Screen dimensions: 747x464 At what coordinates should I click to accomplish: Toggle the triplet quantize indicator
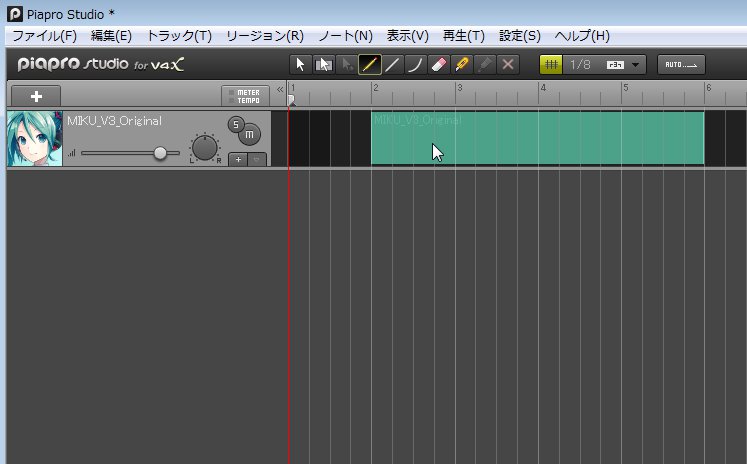click(615, 65)
